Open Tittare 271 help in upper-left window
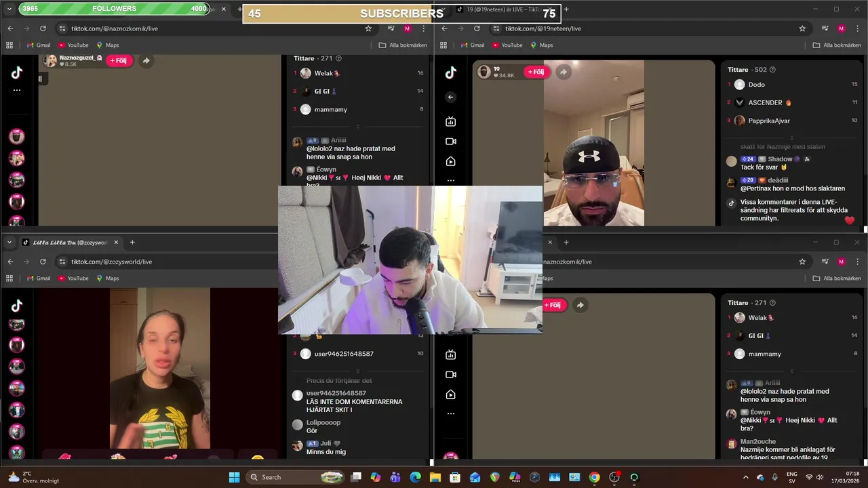This screenshot has height=488, width=868. pyautogui.click(x=338, y=59)
